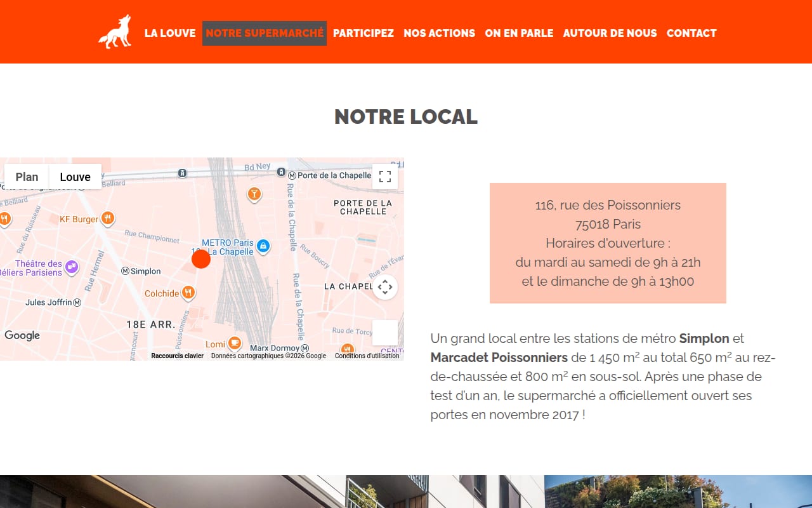This screenshot has width=812, height=508.
Task: Click the Théâtre des Béliers Parisiens pin
Action: [x=72, y=267]
